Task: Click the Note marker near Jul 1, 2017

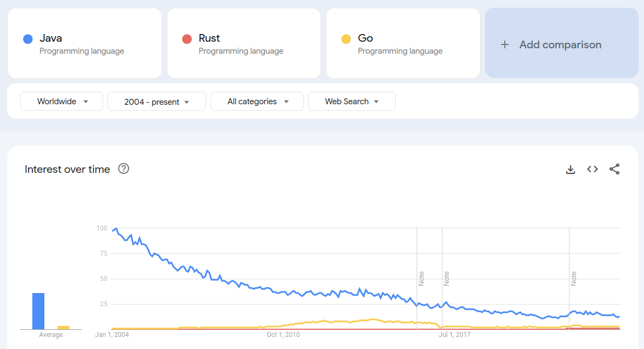Action: [447, 278]
